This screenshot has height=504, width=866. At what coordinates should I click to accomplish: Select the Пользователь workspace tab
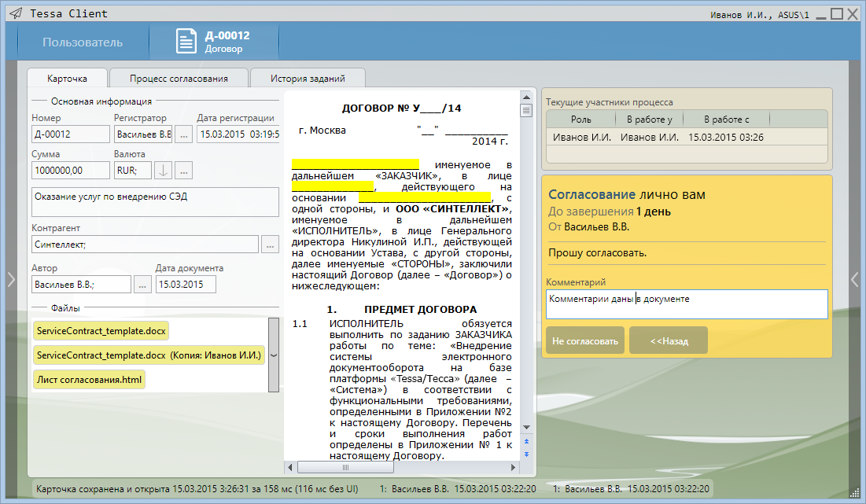click(x=83, y=42)
